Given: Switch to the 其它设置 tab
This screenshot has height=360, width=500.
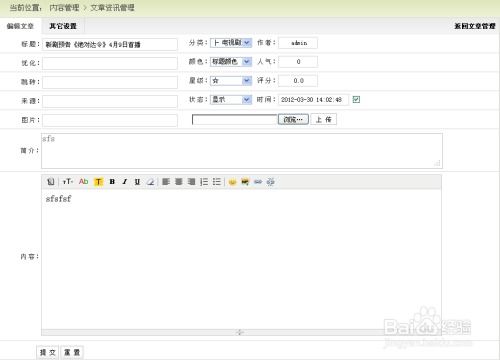Looking at the screenshot, I should 63,26.
